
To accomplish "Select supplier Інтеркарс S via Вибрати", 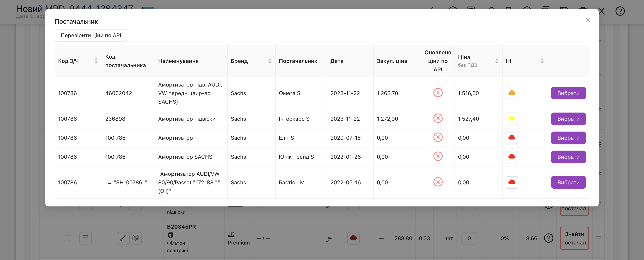I will (568, 119).
